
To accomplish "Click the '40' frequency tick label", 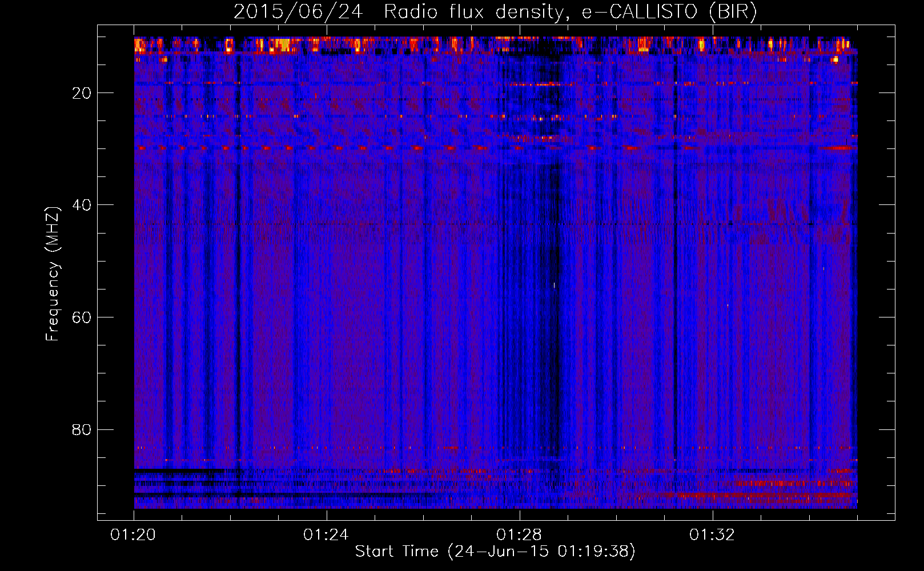I will click(82, 205).
